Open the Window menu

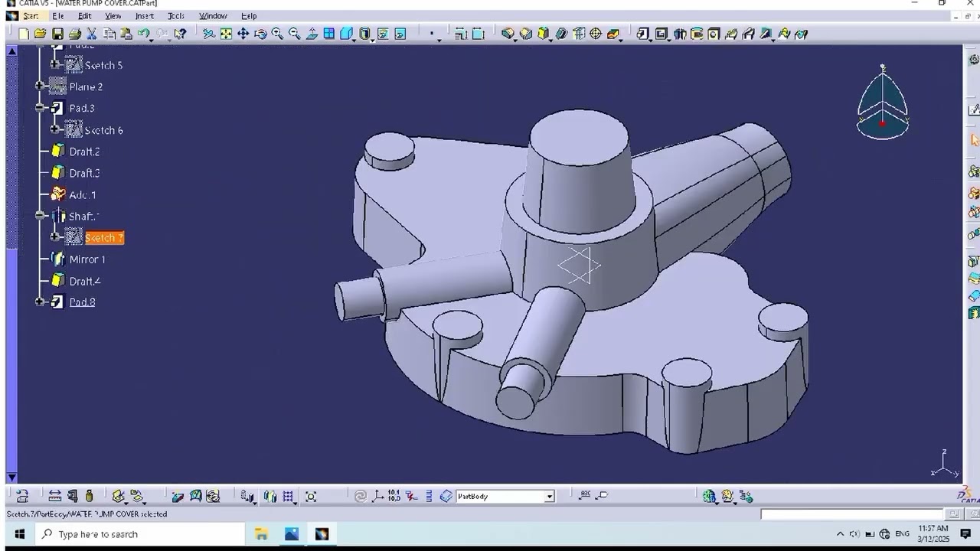point(213,16)
